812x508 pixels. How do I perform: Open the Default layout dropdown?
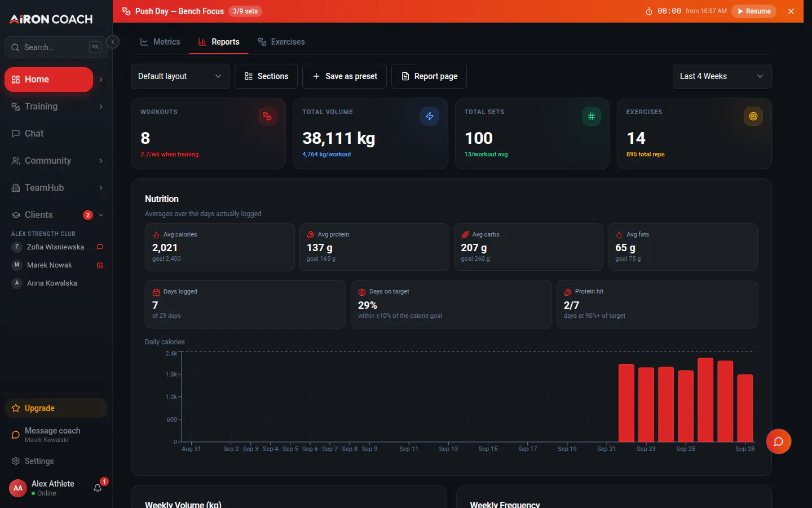click(x=180, y=76)
